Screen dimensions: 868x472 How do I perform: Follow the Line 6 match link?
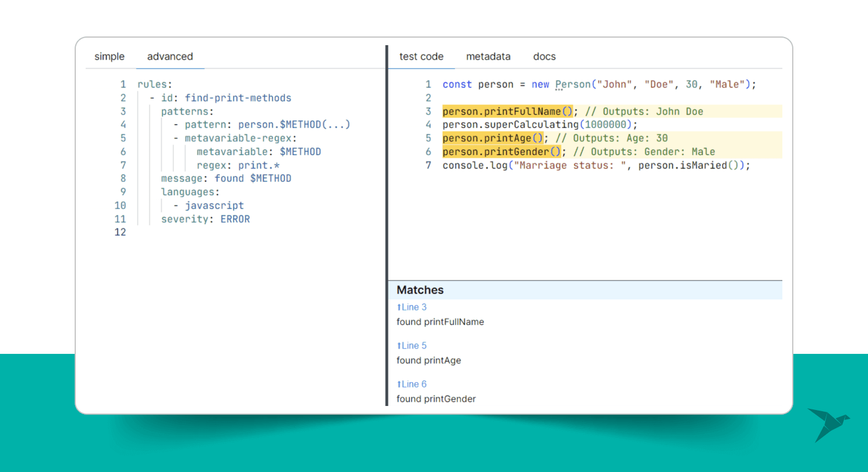pos(412,384)
